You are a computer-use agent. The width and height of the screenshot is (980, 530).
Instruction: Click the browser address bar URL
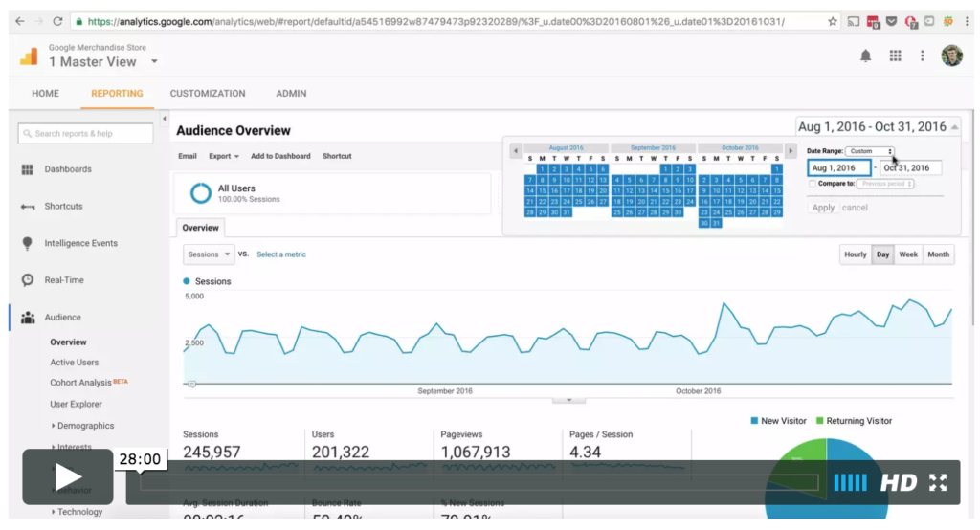pyautogui.click(x=436, y=21)
